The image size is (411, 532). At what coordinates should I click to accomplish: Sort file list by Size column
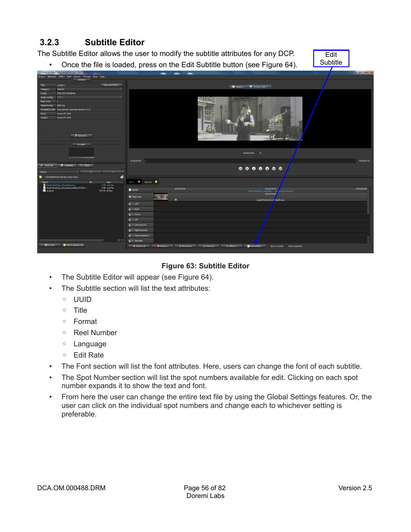[x=97, y=182]
